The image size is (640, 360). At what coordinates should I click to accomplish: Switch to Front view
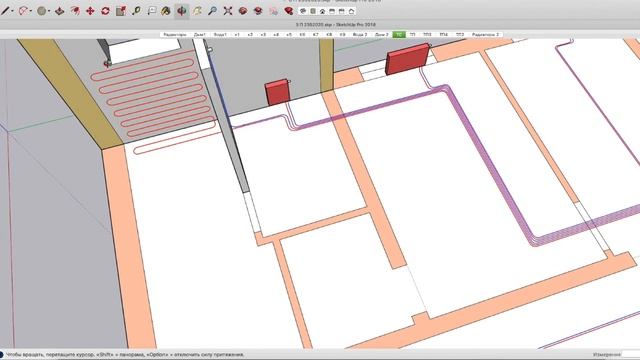coord(322,11)
